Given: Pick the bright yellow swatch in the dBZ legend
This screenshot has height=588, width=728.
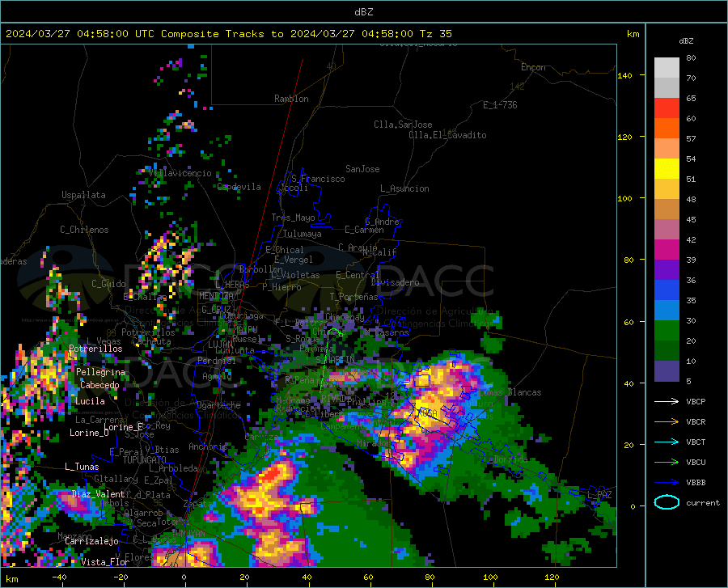Looking at the screenshot, I should tap(667, 169).
